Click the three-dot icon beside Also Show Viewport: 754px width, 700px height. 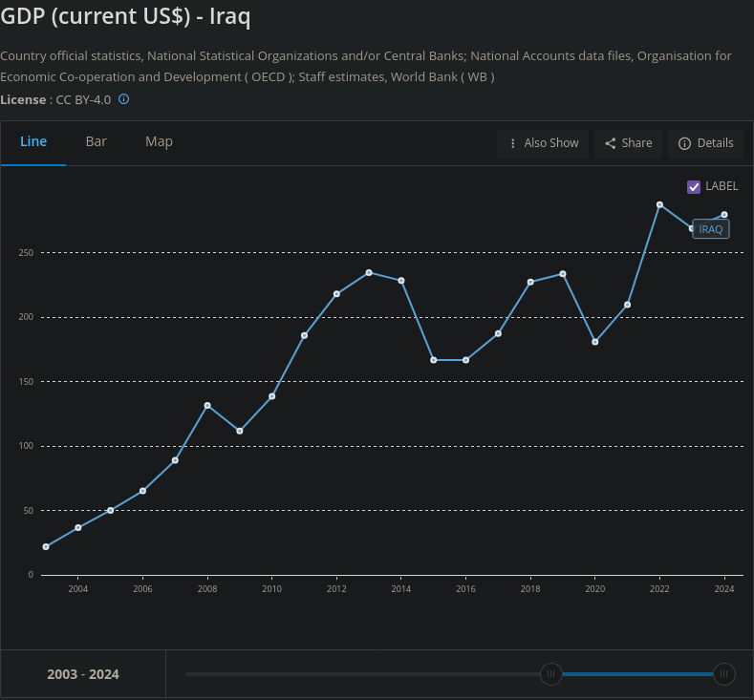[x=513, y=143]
